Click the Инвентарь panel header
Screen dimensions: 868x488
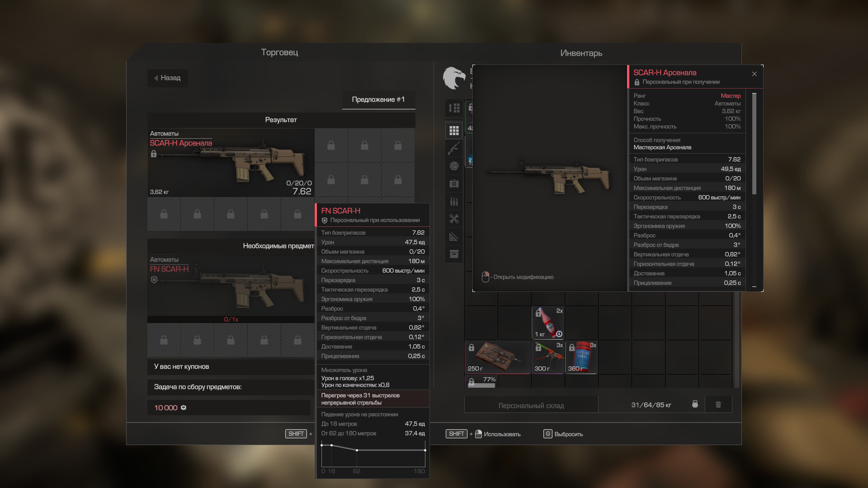coord(581,53)
